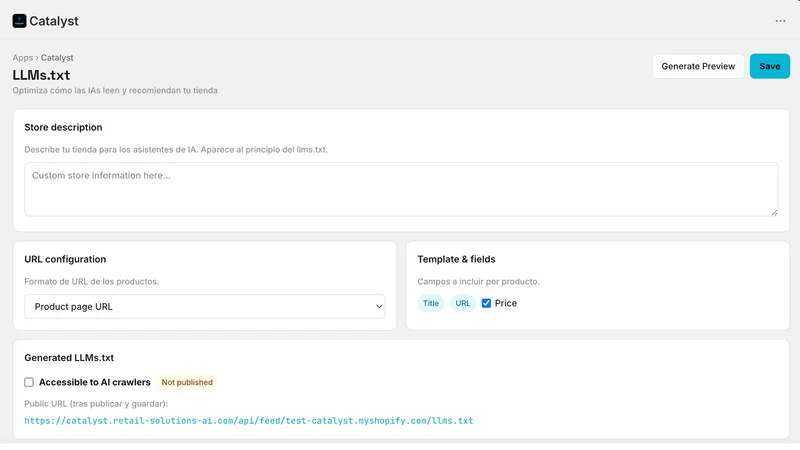Click the Title field tag

point(431,303)
